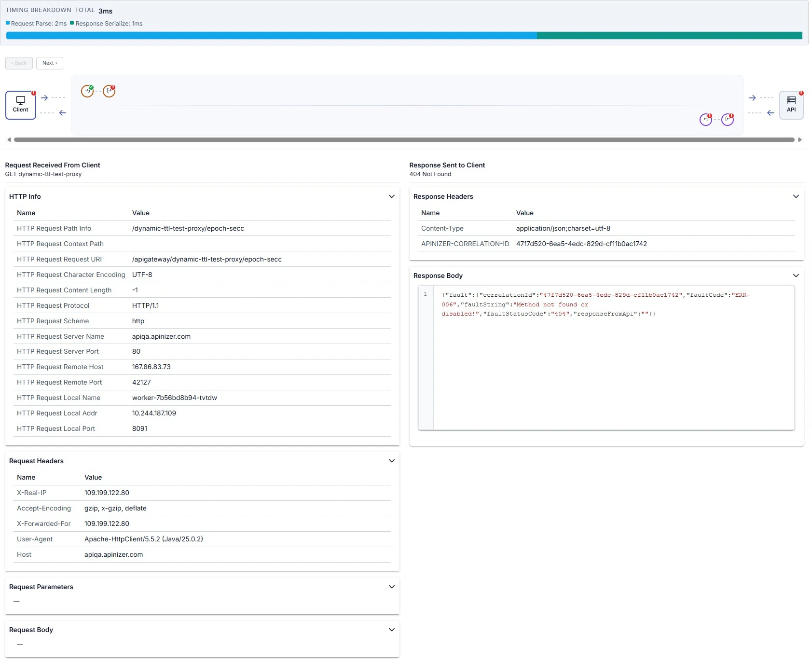The width and height of the screenshot is (812, 662).
Task: Collapse the HTTP Info panel
Action: (x=392, y=196)
